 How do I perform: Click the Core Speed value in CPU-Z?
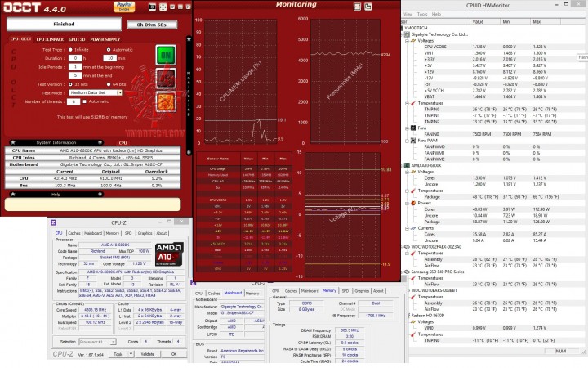tap(95, 310)
